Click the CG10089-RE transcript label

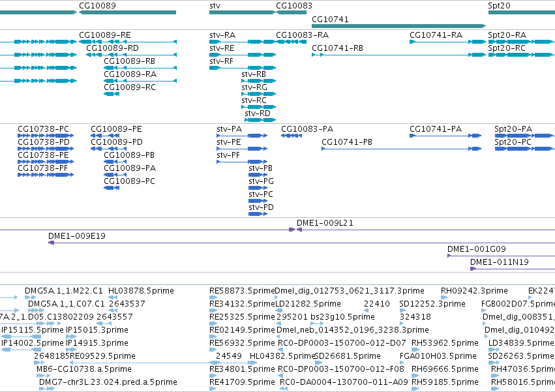pyautogui.click(x=105, y=35)
